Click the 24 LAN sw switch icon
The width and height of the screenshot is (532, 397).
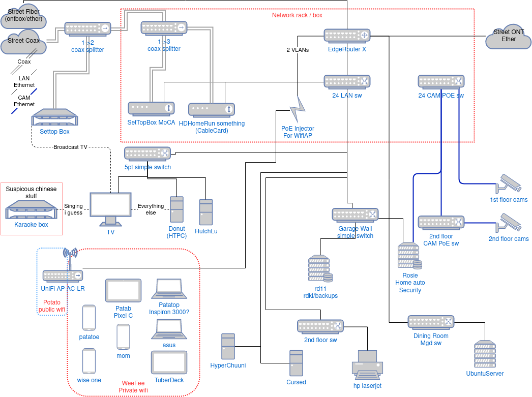coord(347,82)
